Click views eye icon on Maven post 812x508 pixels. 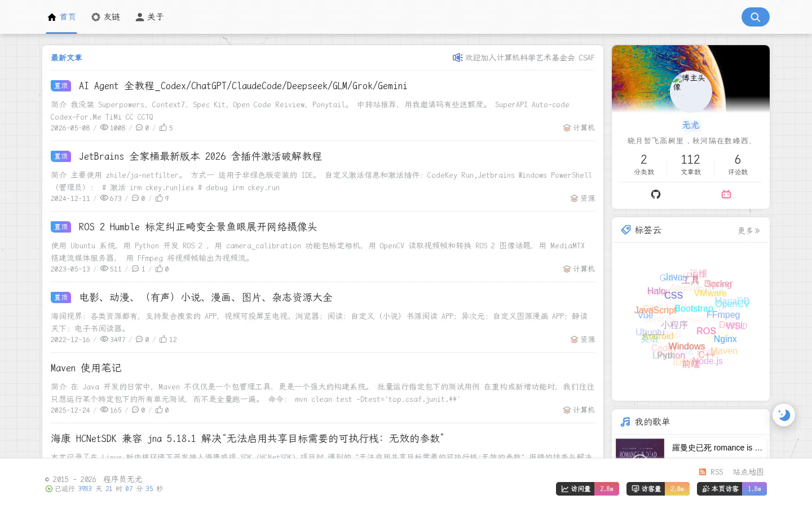(104, 410)
